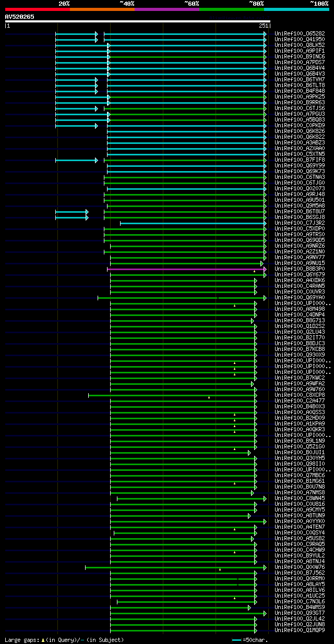The height and width of the screenshot is (644, 334).
Task: Select the UniRef100_A9NU15 label
Action: click(x=300, y=263)
